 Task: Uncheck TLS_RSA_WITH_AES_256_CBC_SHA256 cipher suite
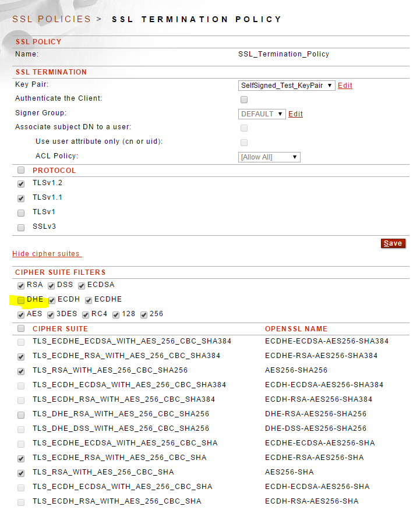pyautogui.click(x=21, y=371)
